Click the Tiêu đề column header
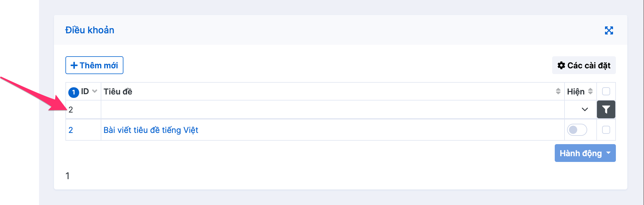The image size is (644, 205). pyautogui.click(x=118, y=92)
